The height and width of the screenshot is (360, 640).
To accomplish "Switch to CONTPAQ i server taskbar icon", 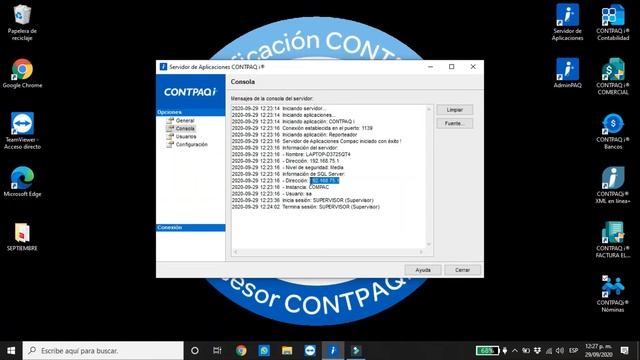I will (x=333, y=351).
